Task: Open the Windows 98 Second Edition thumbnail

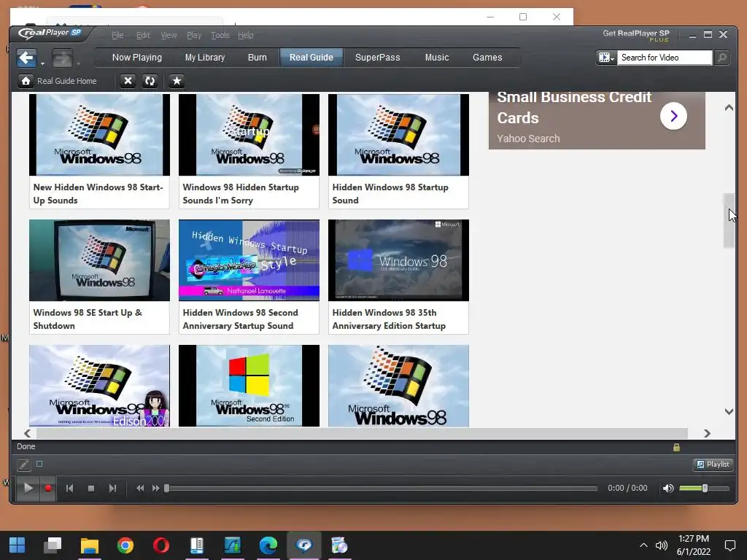Action: (x=249, y=386)
